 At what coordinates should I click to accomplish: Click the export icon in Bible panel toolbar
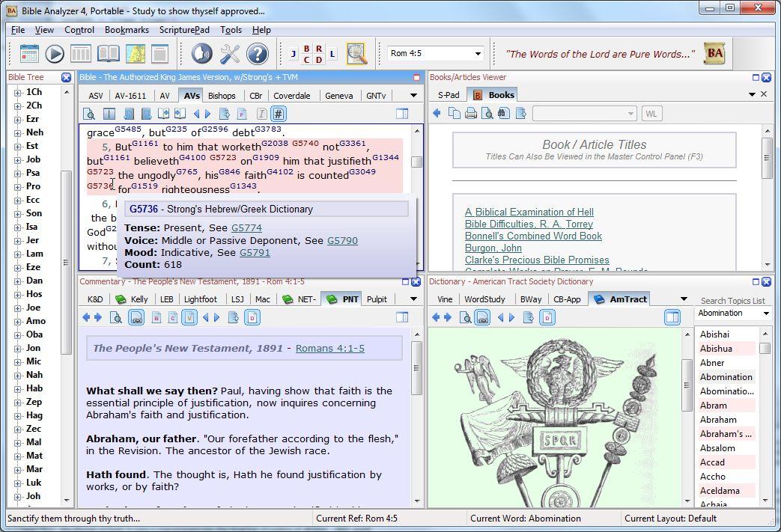tap(225, 114)
